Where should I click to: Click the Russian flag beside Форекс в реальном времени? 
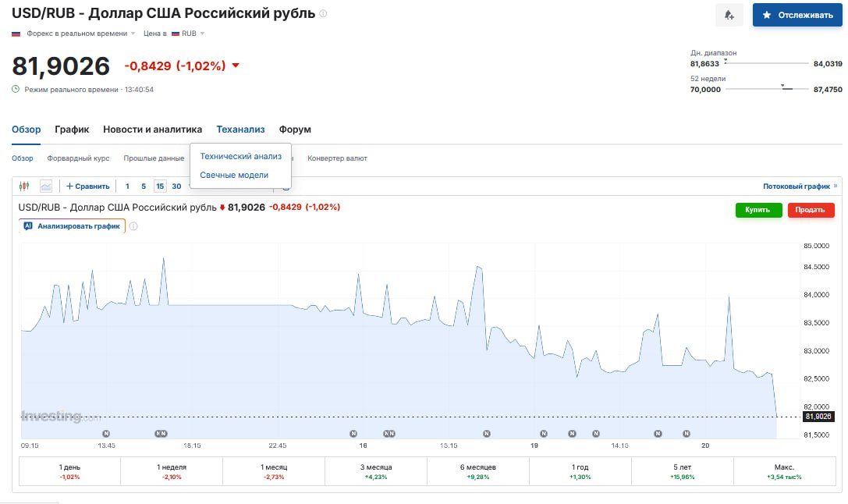tap(16, 34)
